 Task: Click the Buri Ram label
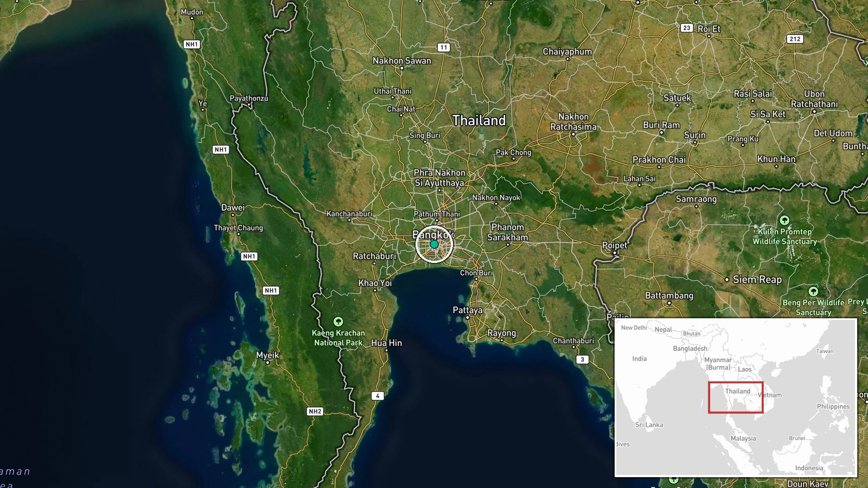(661, 125)
